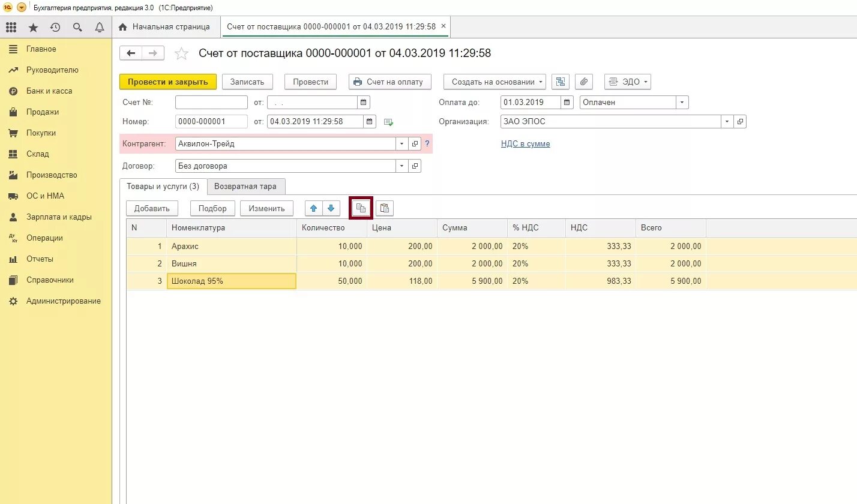Copy rows to clipboard icon
The image size is (857, 504).
(361, 208)
